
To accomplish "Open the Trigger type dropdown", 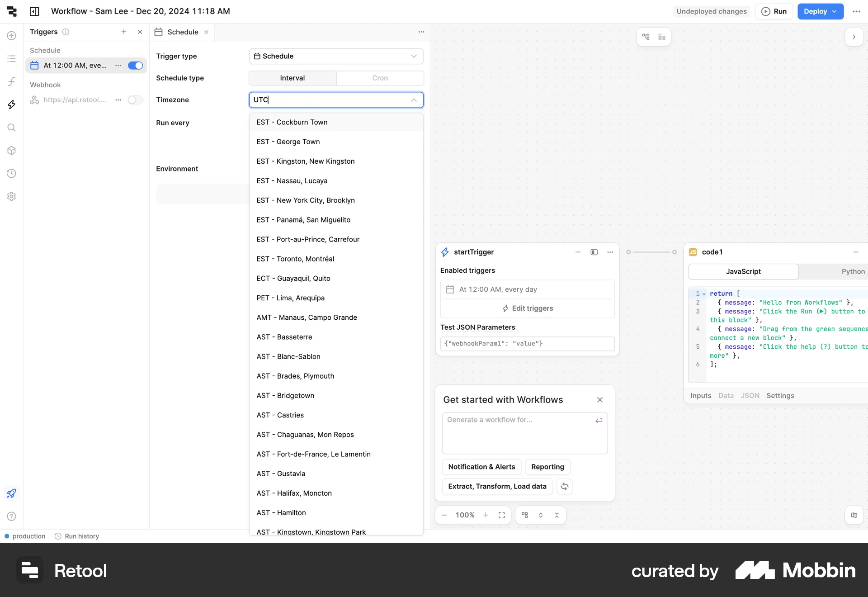I will [x=336, y=56].
